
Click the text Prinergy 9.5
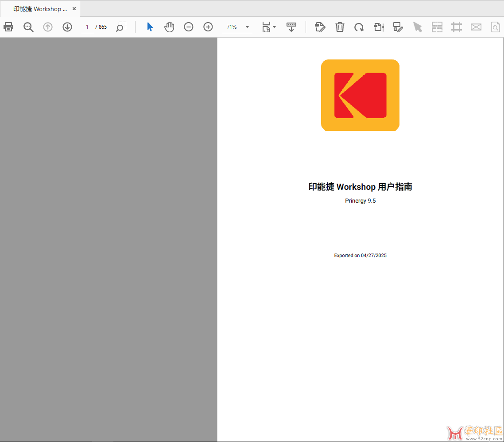click(x=361, y=201)
